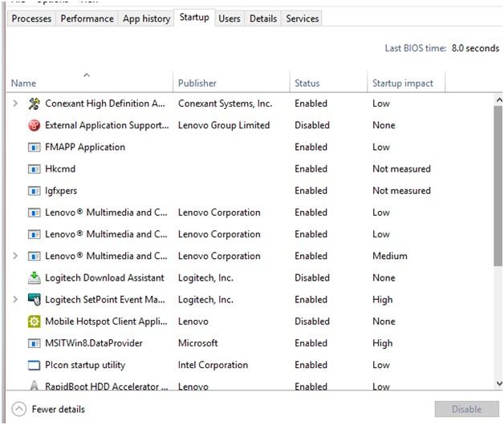Click Disabled status of Logitech Download Assistant

[311, 278]
